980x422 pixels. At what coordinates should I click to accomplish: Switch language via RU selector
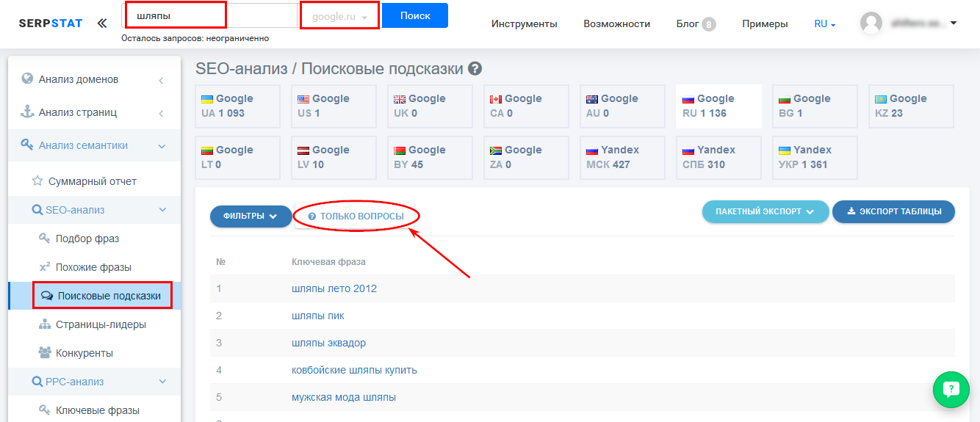[x=825, y=23]
